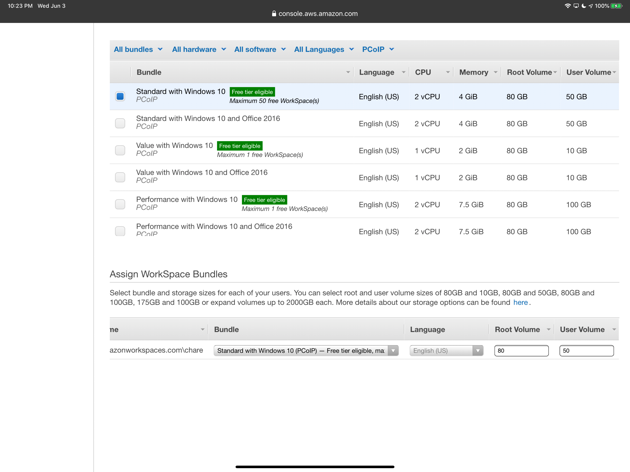Open the All hardware filter dropdown

pos(199,49)
